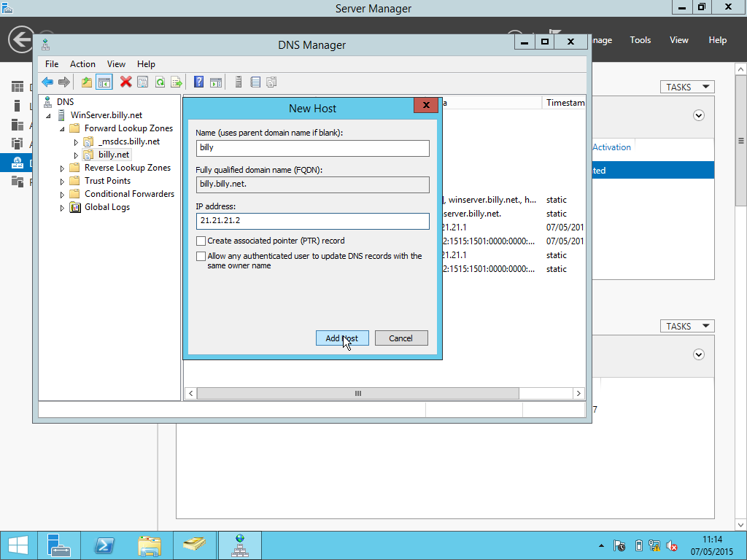This screenshot has height=560, width=747.
Task: Open the Action menu in DNS Manager
Action: [82, 64]
